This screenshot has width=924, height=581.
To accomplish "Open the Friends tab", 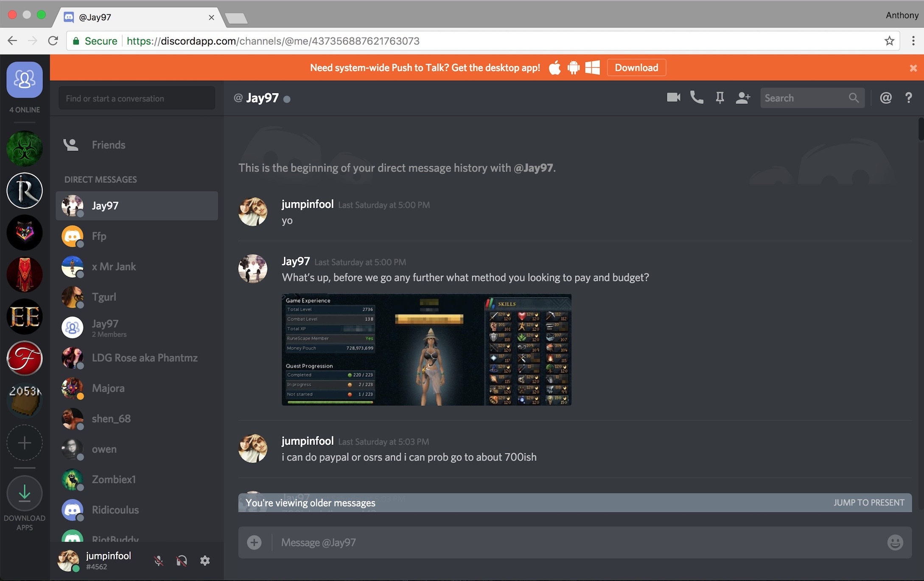I will click(108, 145).
